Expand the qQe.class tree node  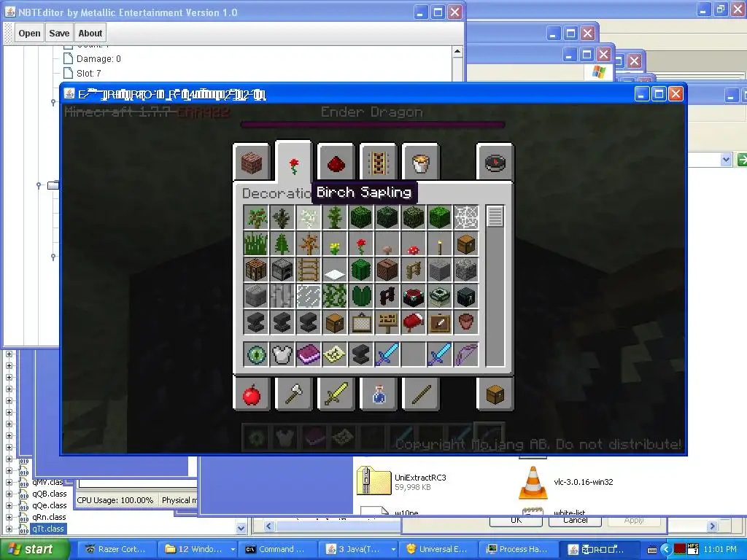point(9,505)
